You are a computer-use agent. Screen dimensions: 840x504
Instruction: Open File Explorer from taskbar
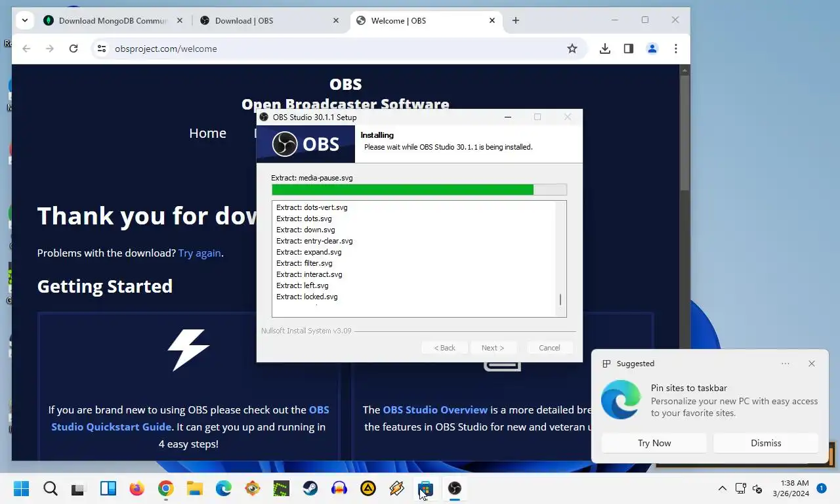194,488
